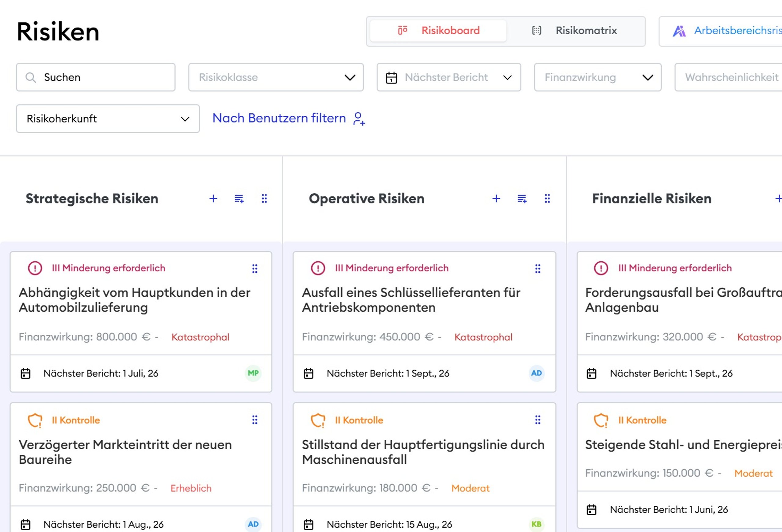
Task: Click the KB user avatar badge
Action: pos(536,524)
